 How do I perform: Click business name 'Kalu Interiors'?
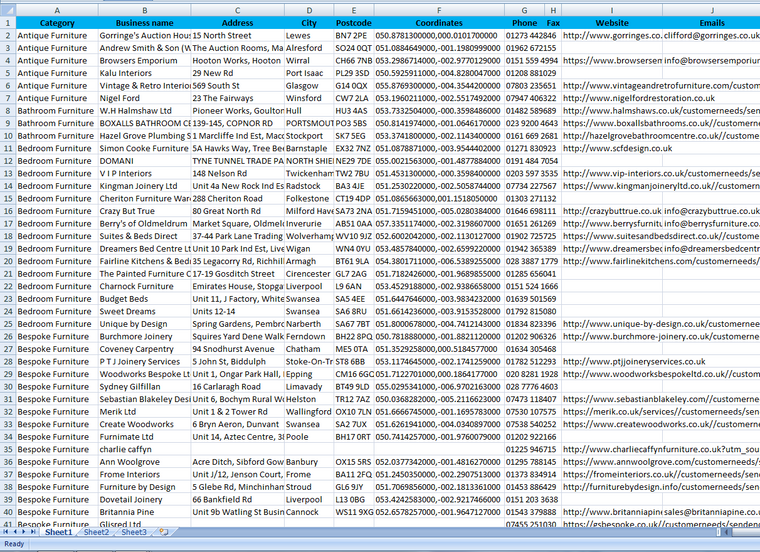tap(144, 73)
